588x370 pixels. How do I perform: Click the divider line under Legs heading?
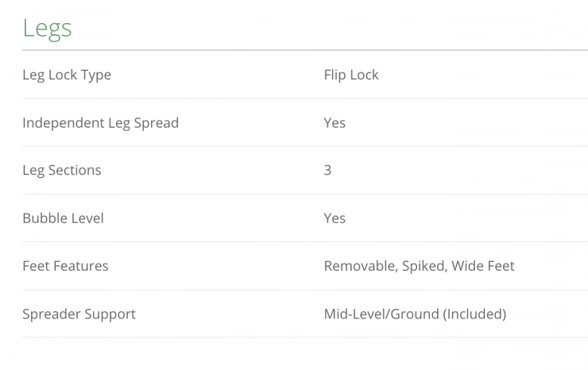pyautogui.click(x=305, y=51)
